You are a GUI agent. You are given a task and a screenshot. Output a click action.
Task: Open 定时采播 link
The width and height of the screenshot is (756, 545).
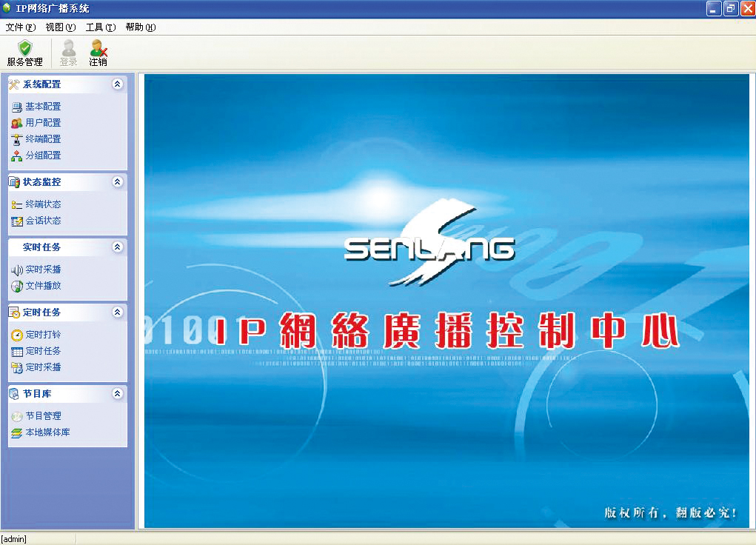[44, 367]
